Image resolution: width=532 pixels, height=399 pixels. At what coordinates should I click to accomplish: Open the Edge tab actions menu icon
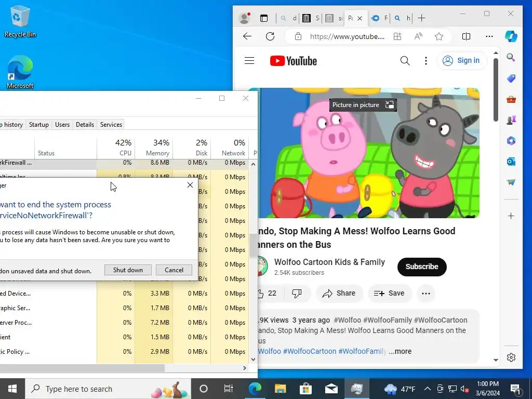tap(263, 18)
